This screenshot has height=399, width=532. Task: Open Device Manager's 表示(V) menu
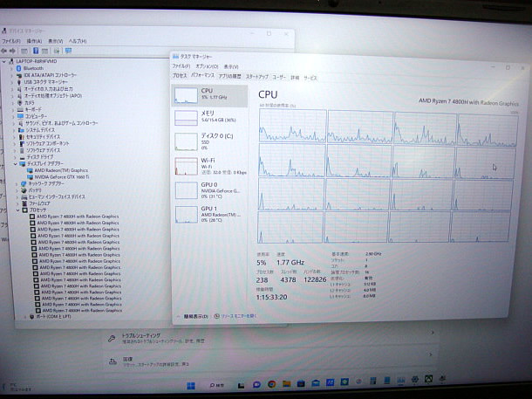click(x=55, y=41)
